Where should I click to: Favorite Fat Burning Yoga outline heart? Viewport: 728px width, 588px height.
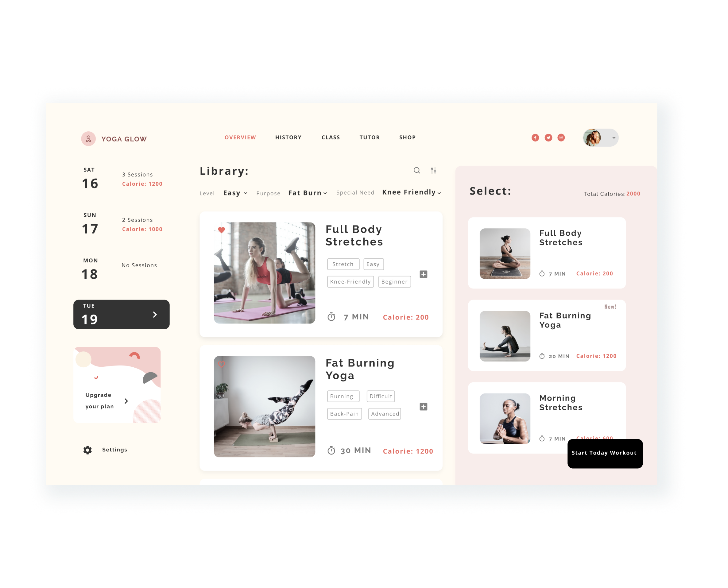(222, 365)
